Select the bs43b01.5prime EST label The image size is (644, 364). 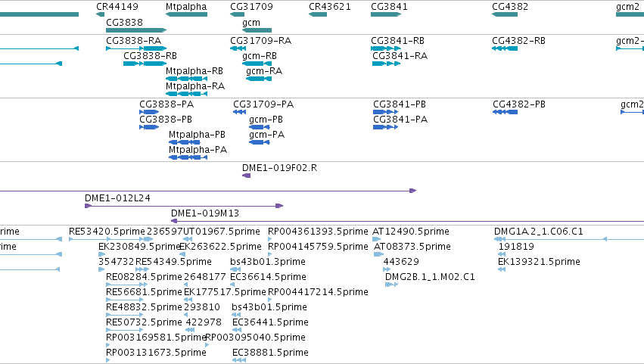point(269,307)
